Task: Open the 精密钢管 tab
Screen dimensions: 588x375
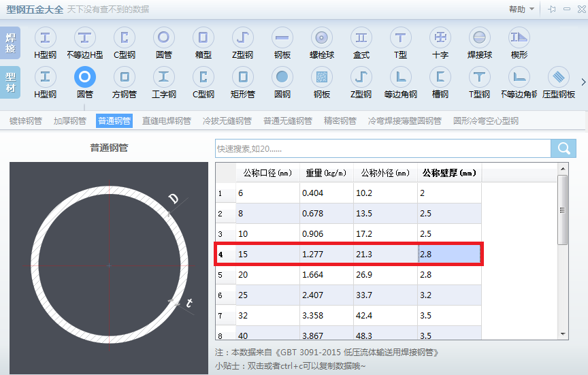Action: tap(340, 120)
